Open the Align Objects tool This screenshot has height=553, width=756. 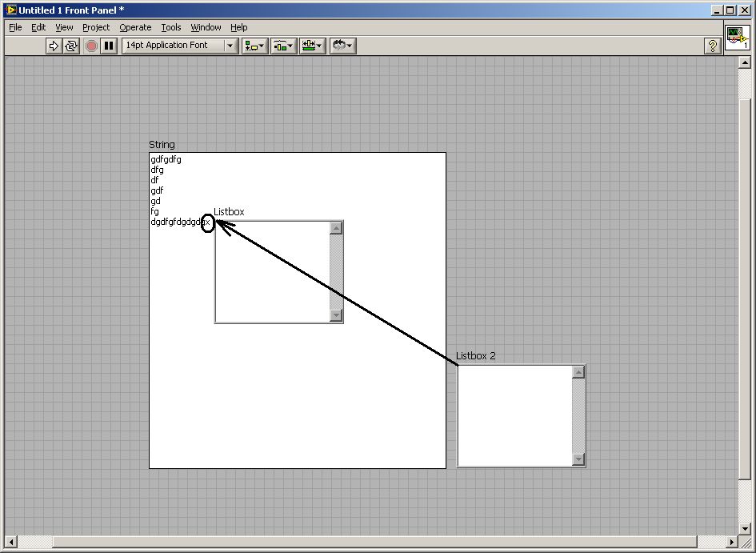click(254, 46)
